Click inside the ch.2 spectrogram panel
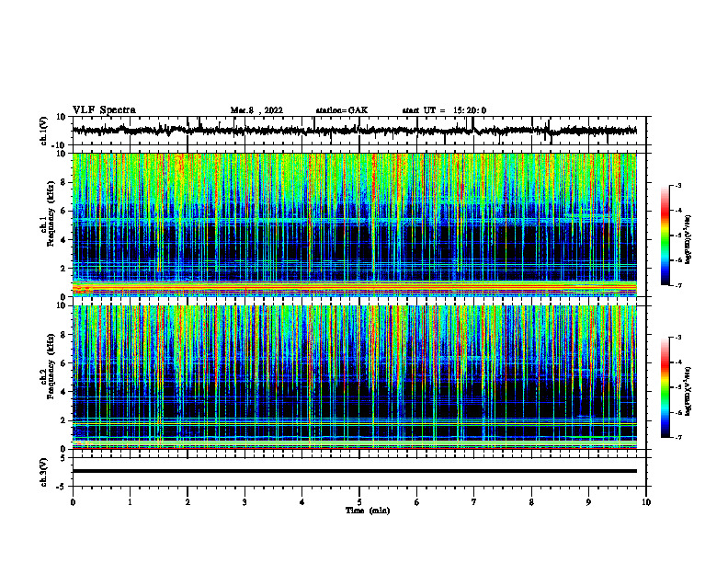This screenshot has width=728, height=563. click(x=354, y=377)
